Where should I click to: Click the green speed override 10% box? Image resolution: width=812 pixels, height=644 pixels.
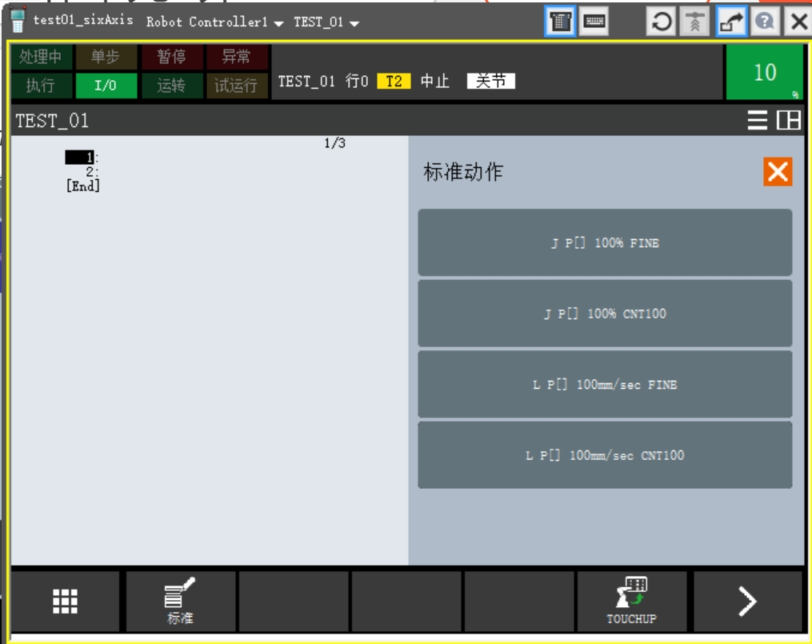click(765, 72)
